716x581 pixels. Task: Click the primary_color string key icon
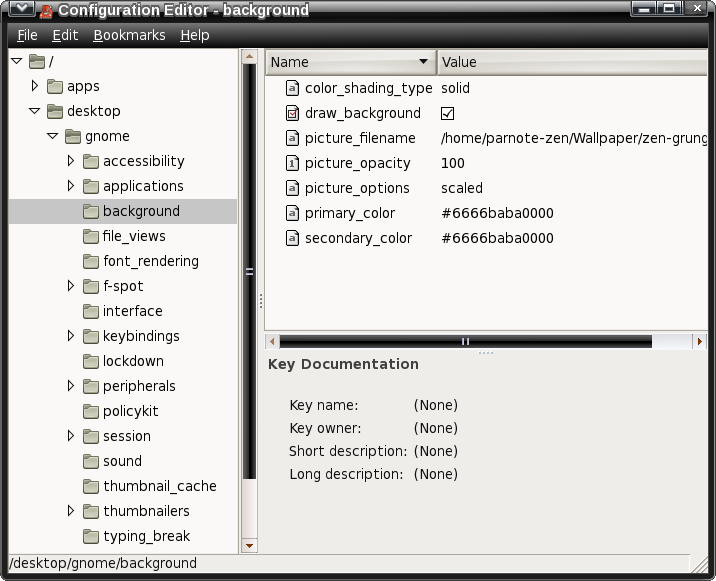292,213
